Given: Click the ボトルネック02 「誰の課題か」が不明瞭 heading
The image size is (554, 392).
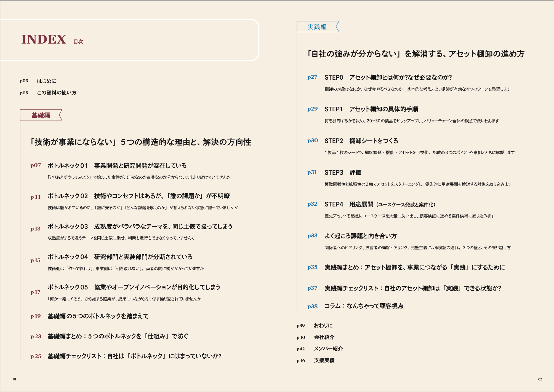Looking at the screenshot, I should click(138, 196).
